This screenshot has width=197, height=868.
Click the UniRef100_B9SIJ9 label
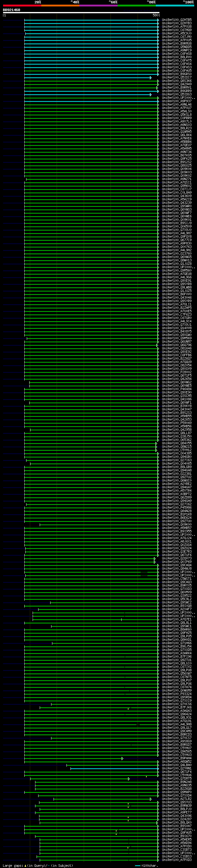point(177,224)
